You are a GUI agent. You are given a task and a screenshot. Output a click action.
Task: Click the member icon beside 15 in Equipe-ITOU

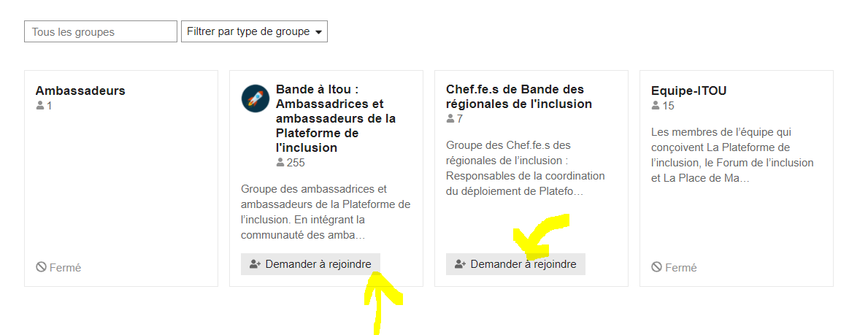click(656, 105)
